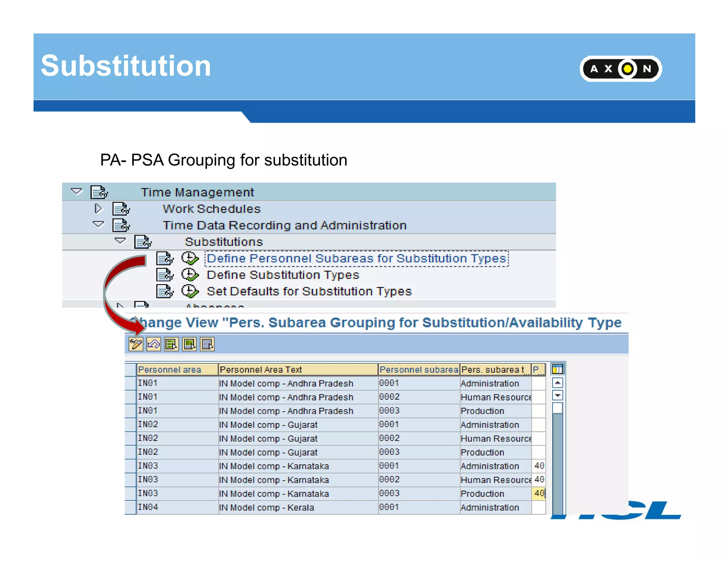Select row IN01 subarea 0002 Human Resource
The image size is (728, 562).
tap(130, 397)
